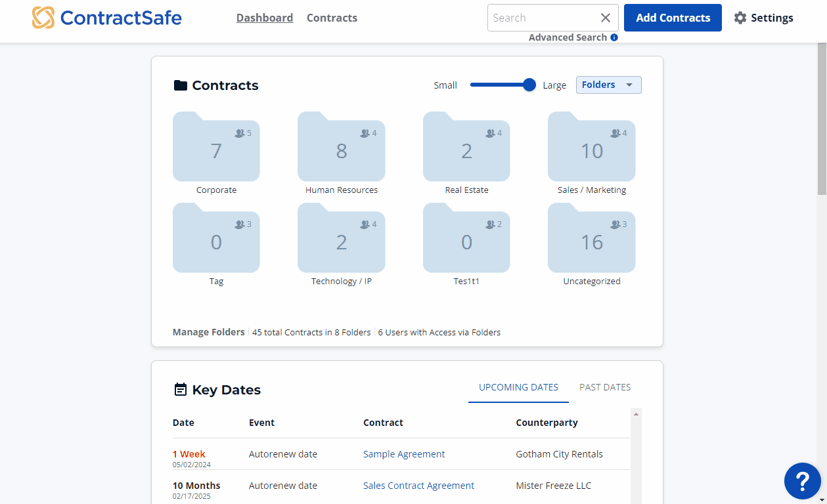
Task: Click Mister Freeze LLC counterparty
Action: 554,486
